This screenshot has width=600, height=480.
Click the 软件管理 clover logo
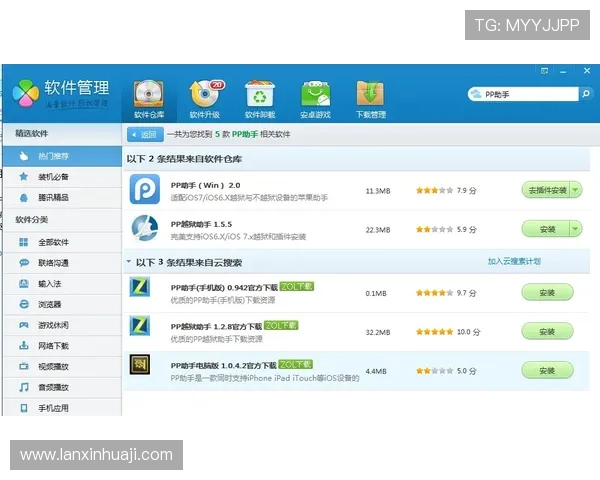click(26, 93)
